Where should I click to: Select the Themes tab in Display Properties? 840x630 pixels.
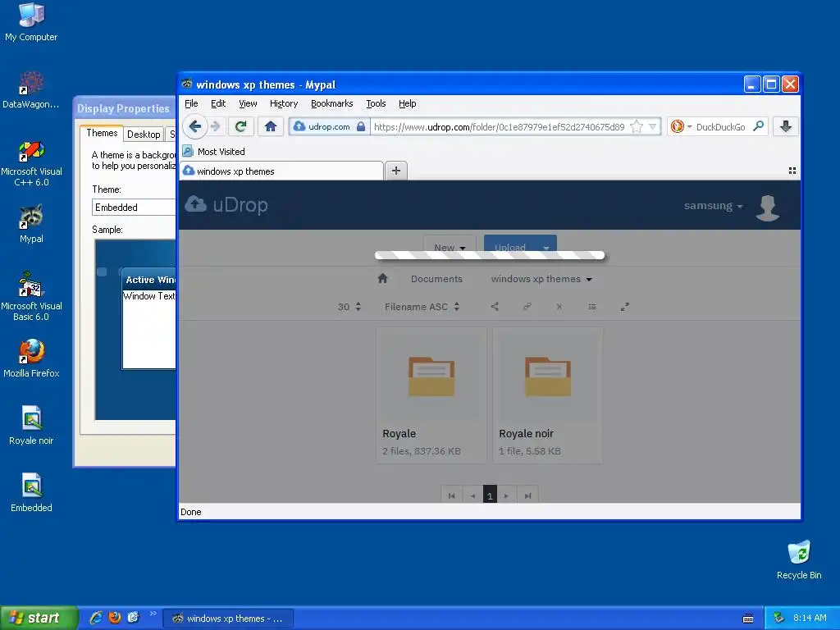click(x=102, y=133)
